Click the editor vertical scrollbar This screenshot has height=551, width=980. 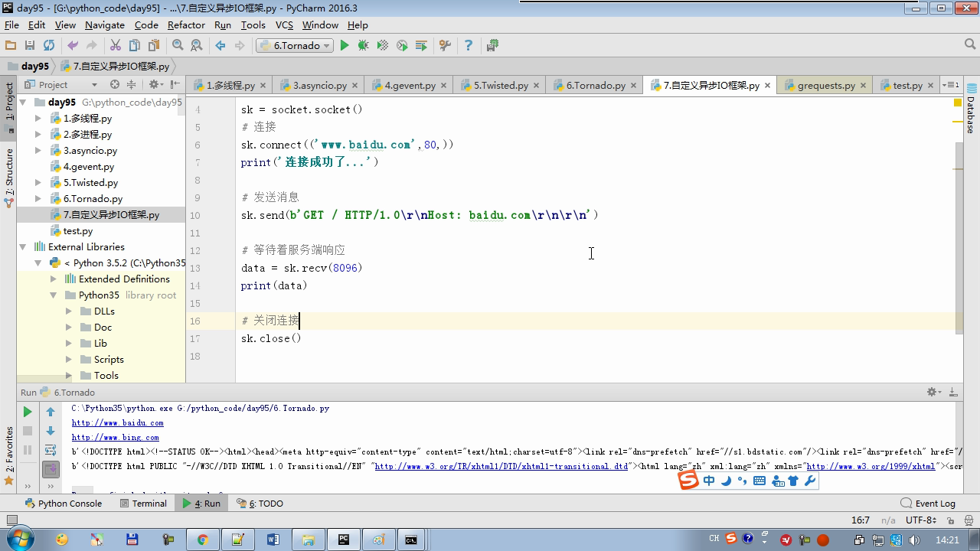[x=959, y=237]
